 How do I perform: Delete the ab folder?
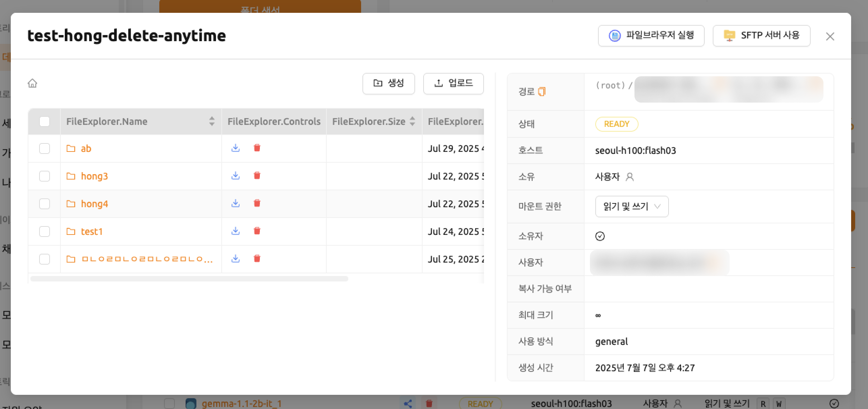pyautogui.click(x=257, y=148)
